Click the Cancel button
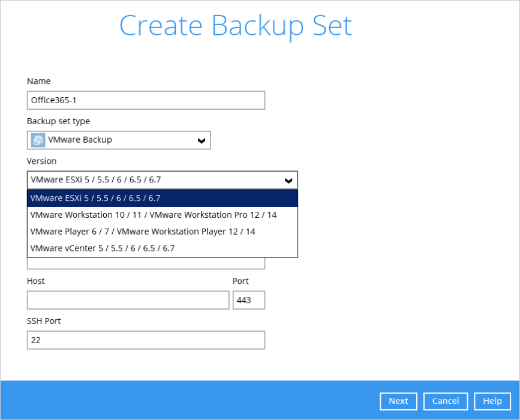Image resolution: width=520 pixels, height=420 pixels. 445,401
